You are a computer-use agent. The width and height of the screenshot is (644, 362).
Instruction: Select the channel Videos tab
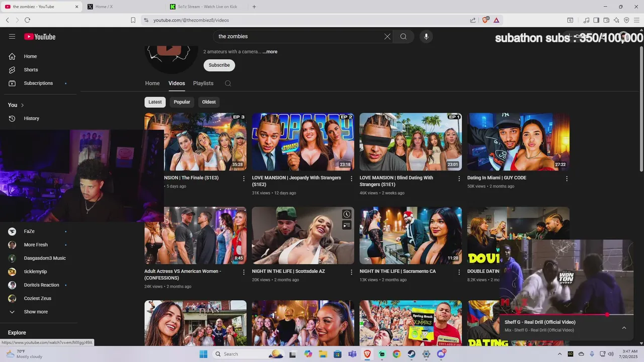tap(177, 83)
